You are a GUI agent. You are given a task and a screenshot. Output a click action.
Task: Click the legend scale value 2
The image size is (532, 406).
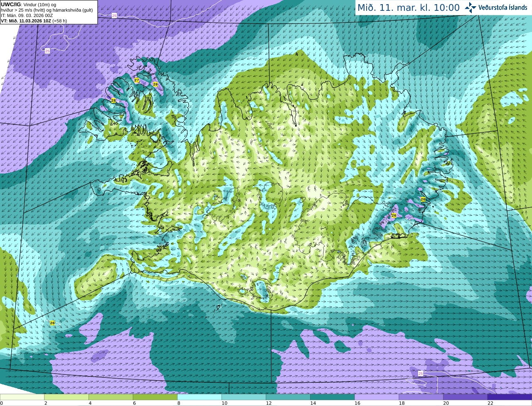(46, 403)
